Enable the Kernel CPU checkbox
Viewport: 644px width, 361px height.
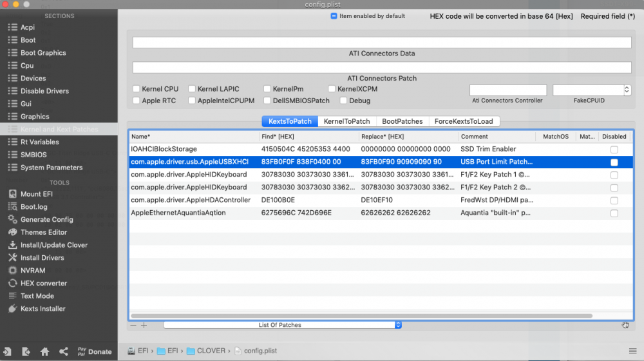click(137, 89)
